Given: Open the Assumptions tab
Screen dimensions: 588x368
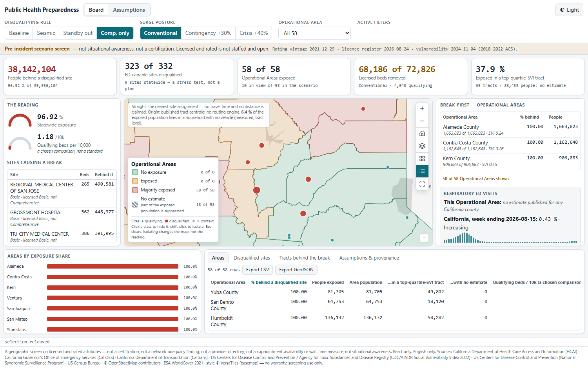Looking at the screenshot, I should pos(129,10).
